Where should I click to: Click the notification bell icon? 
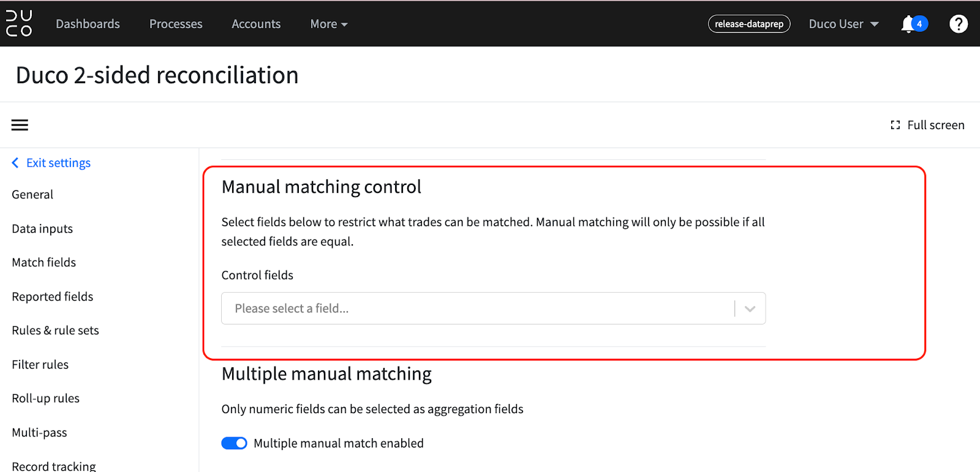pyautogui.click(x=908, y=23)
